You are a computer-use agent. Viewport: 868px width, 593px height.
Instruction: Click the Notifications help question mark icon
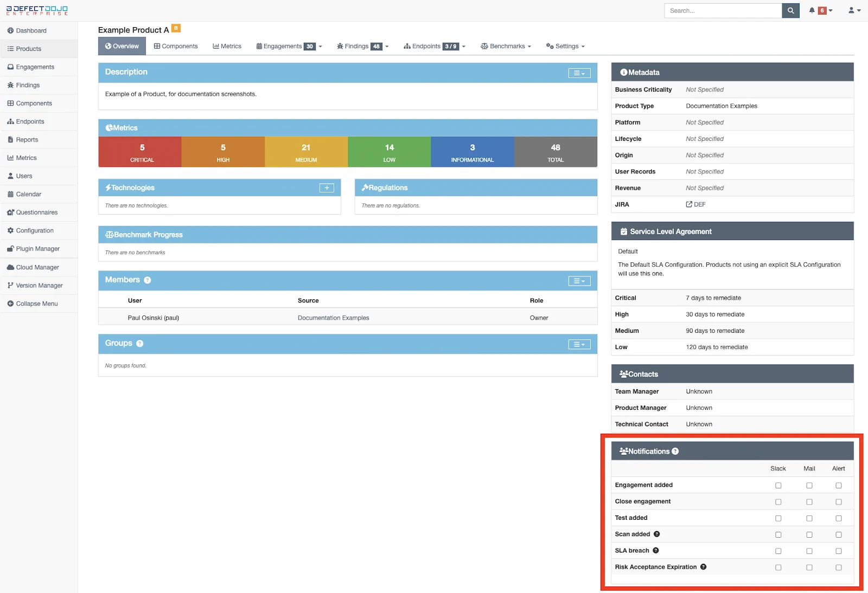(x=675, y=452)
